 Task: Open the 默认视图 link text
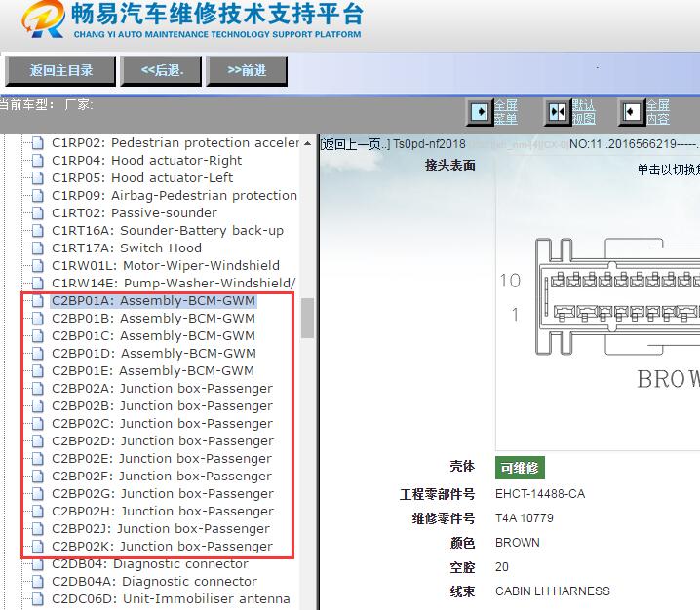pos(583,111)
